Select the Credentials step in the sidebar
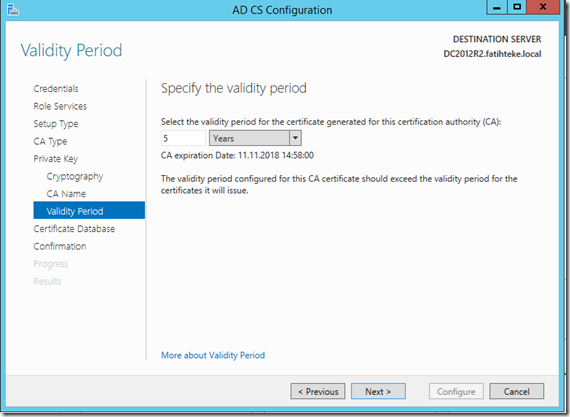570x417 pixels. pos(56,89)
